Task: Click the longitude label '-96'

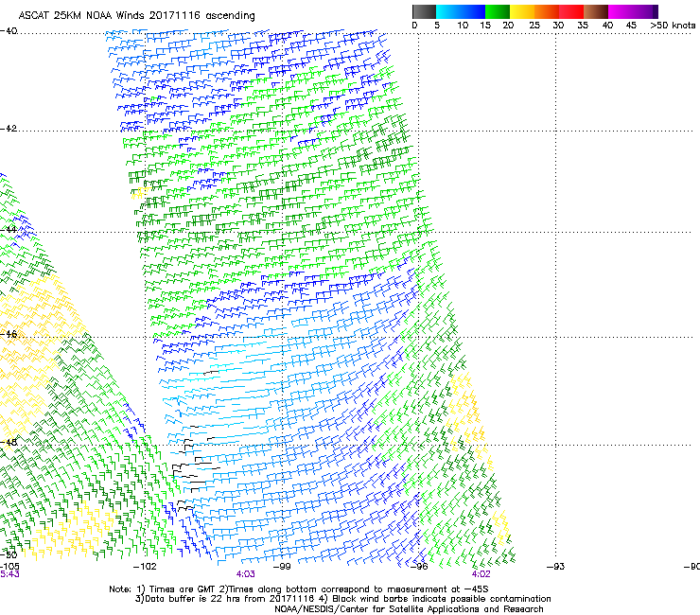Action: [x=419, y=567]
